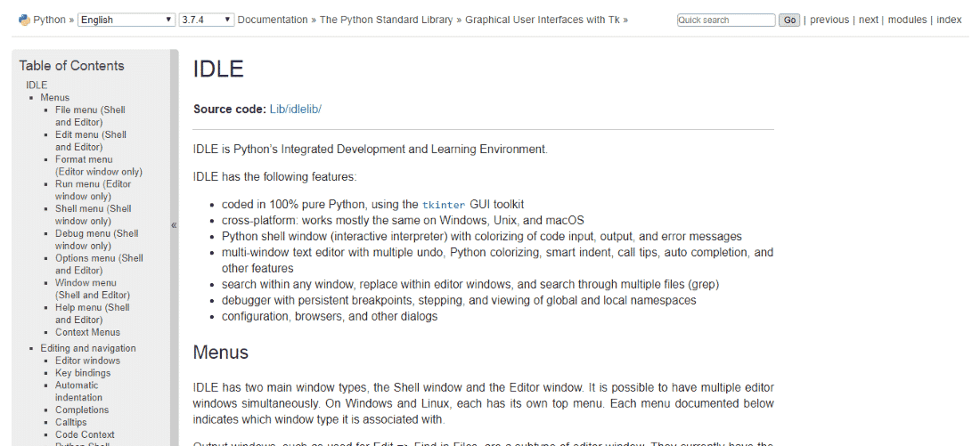The image size is (980, 446).
Task: Open File menu (Shell and Editor) entry
Action: coord(90,117)
